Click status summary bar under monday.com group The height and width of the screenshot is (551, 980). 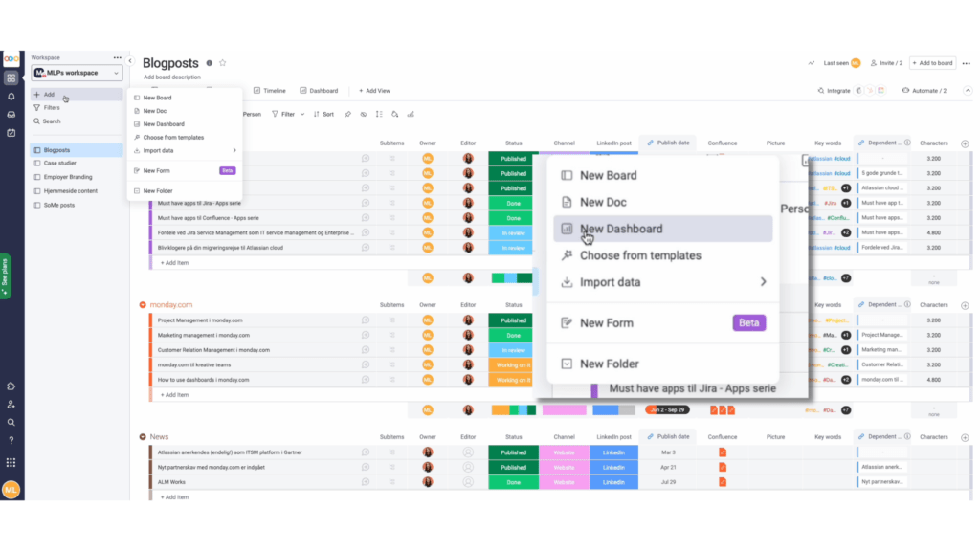pos(513,410)
